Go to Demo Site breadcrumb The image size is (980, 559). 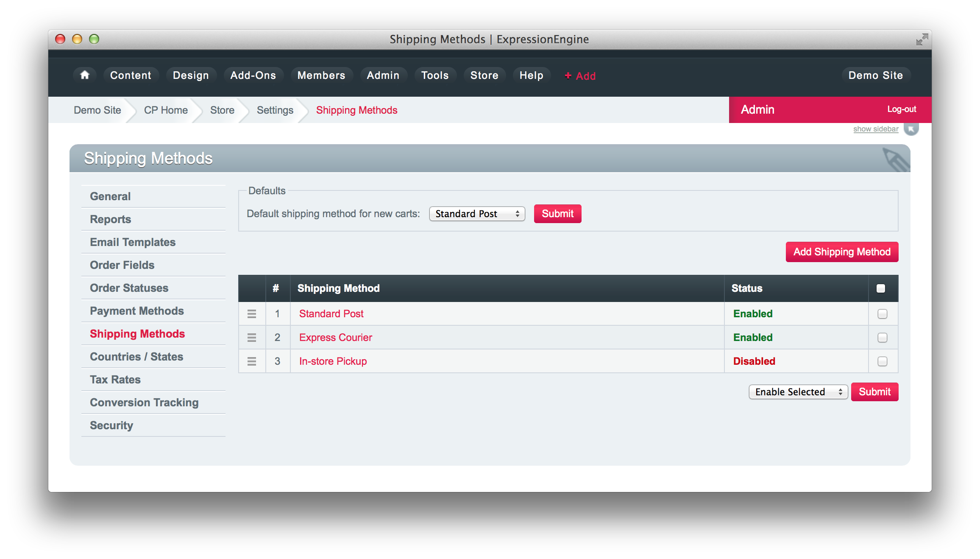(97, 110)
